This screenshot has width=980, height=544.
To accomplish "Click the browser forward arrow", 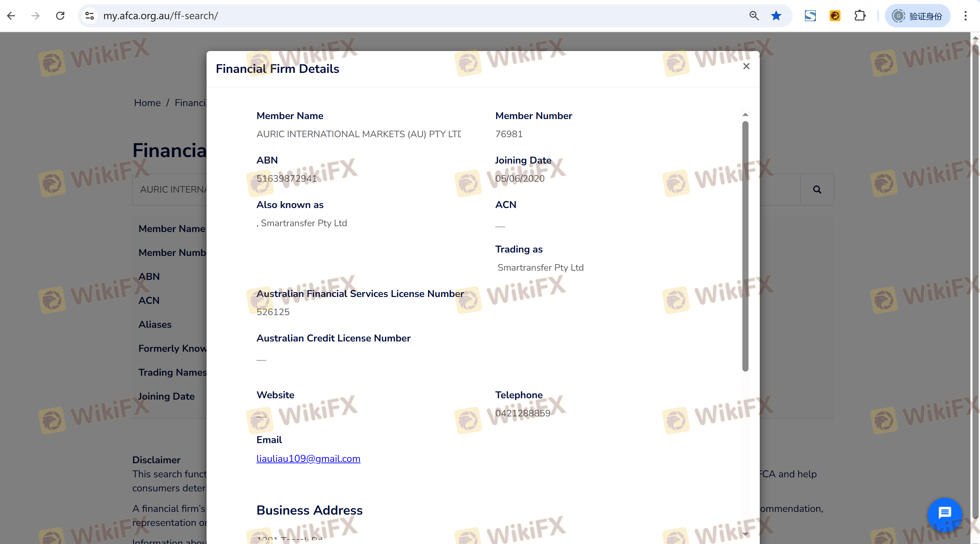I will [35, 16].
